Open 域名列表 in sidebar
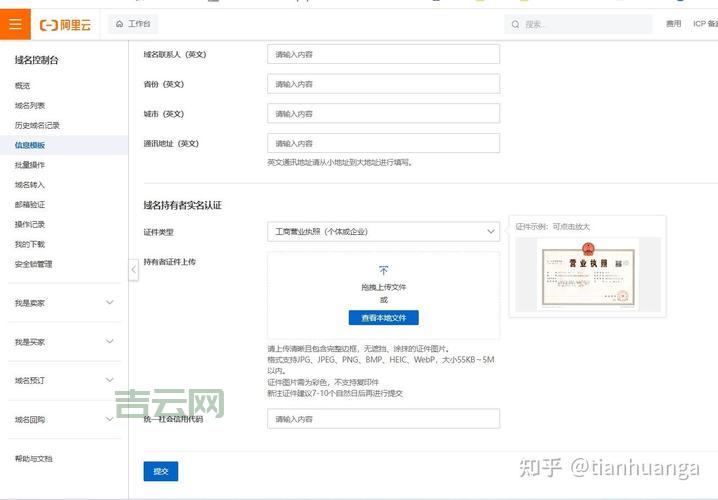The width and height of the screenshot is (718, 500). [30, 106]
